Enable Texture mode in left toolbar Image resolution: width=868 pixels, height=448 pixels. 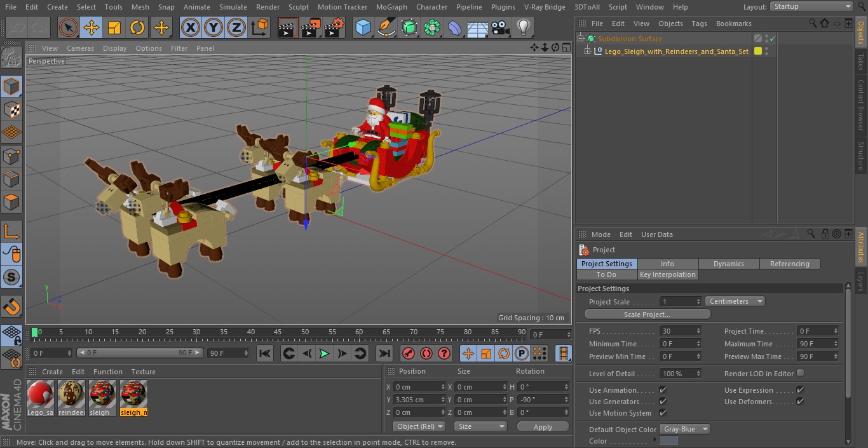pyautogui.click(x=11, y=109)
